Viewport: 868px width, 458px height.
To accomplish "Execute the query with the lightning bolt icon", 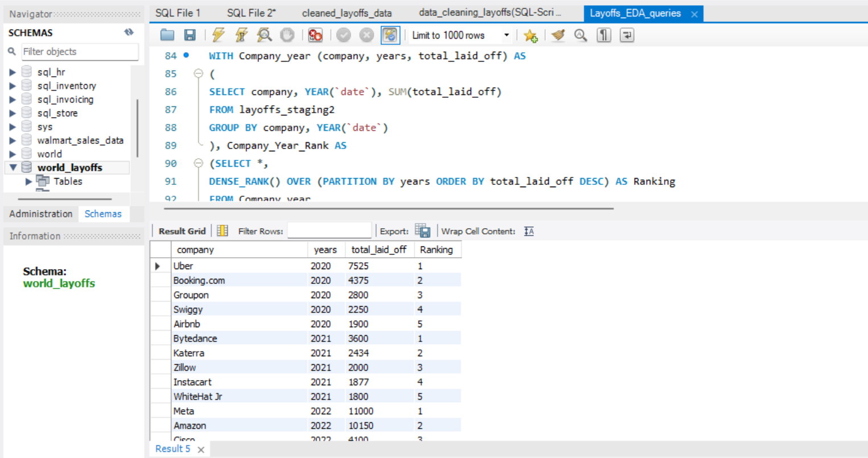I will point(219,35).
